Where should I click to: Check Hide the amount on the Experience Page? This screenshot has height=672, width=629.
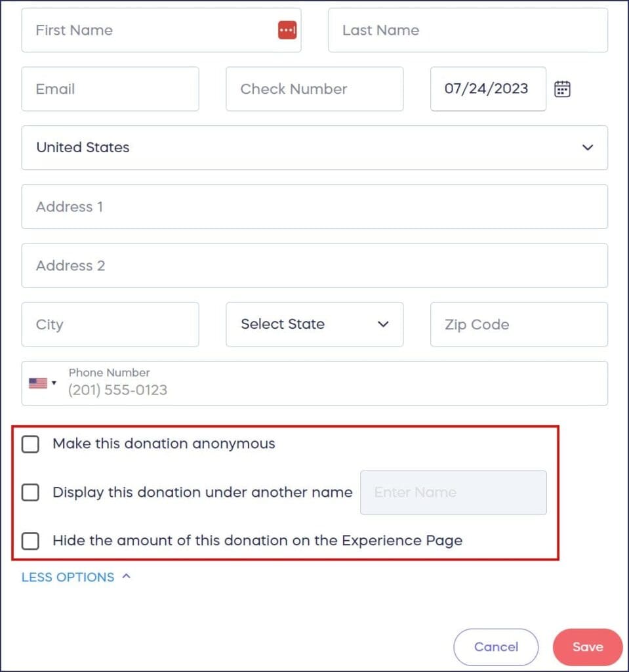point(30,541)
